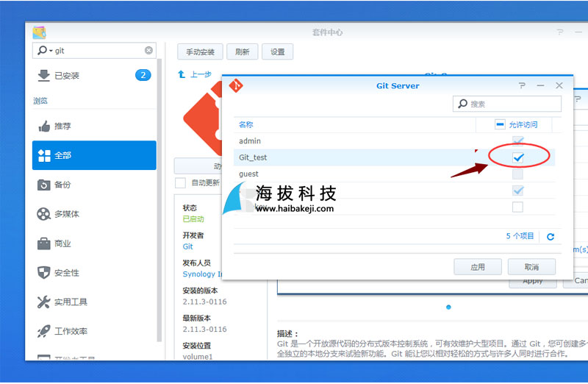Open the Backup category icon
The image size is (588, 384).
[44, 185]
